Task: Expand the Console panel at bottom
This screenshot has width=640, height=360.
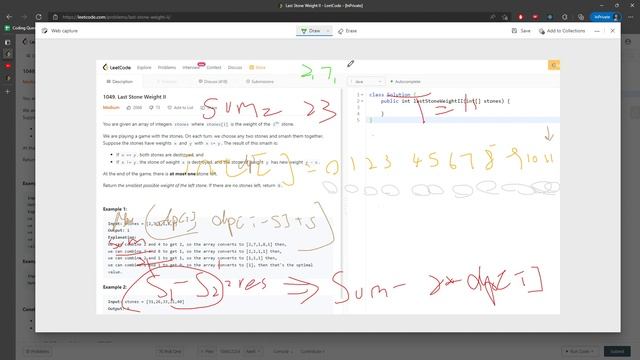Action: coord(282,351)
